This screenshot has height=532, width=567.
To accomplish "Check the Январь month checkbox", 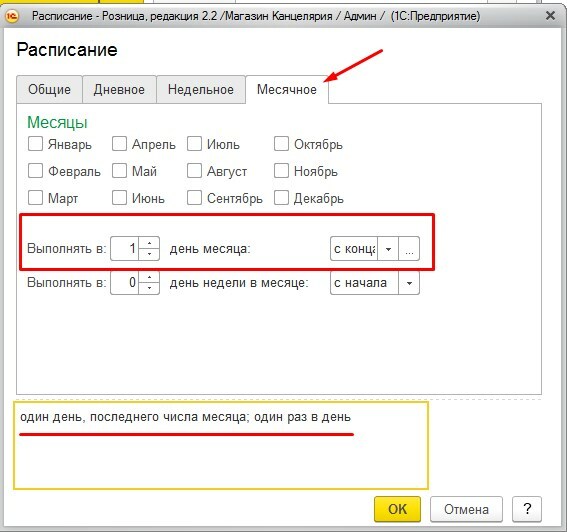I will [35, 144].
